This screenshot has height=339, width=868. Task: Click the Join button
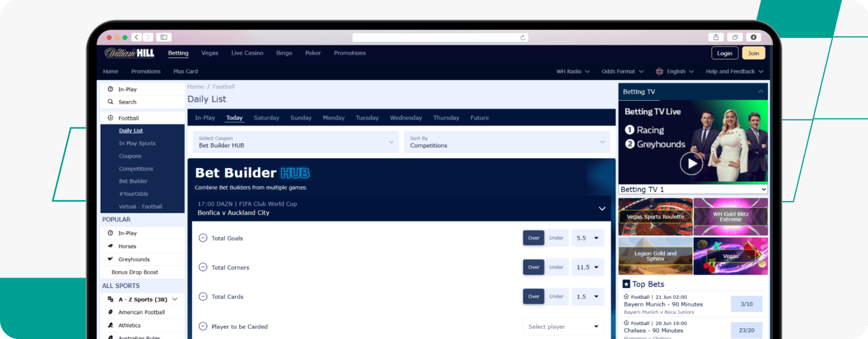tap(753, 53)
